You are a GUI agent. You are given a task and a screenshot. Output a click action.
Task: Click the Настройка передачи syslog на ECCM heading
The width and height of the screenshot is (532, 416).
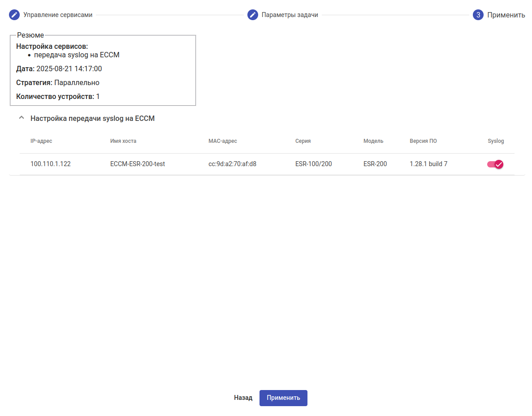[93, 118]
